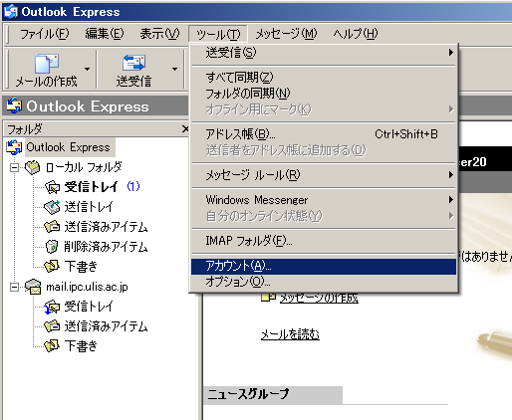This screenshot has width=512, height=420.
Task: Select local 受信トレイ inbox folder icon
Action: pyautogui.click(x=52, y=187)
